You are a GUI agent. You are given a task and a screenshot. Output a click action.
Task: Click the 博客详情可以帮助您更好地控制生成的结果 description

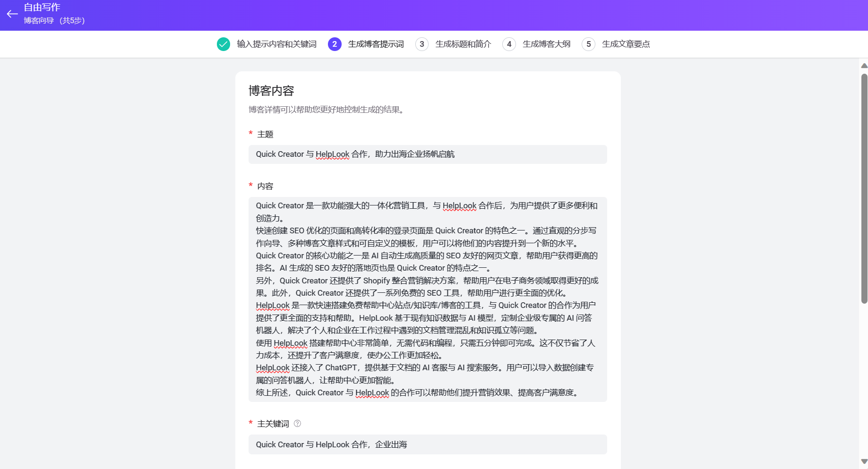(327, 110)
